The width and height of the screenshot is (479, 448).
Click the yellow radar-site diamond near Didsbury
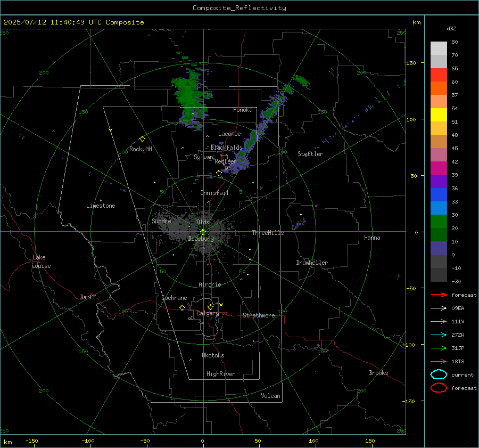click(203, 232)
